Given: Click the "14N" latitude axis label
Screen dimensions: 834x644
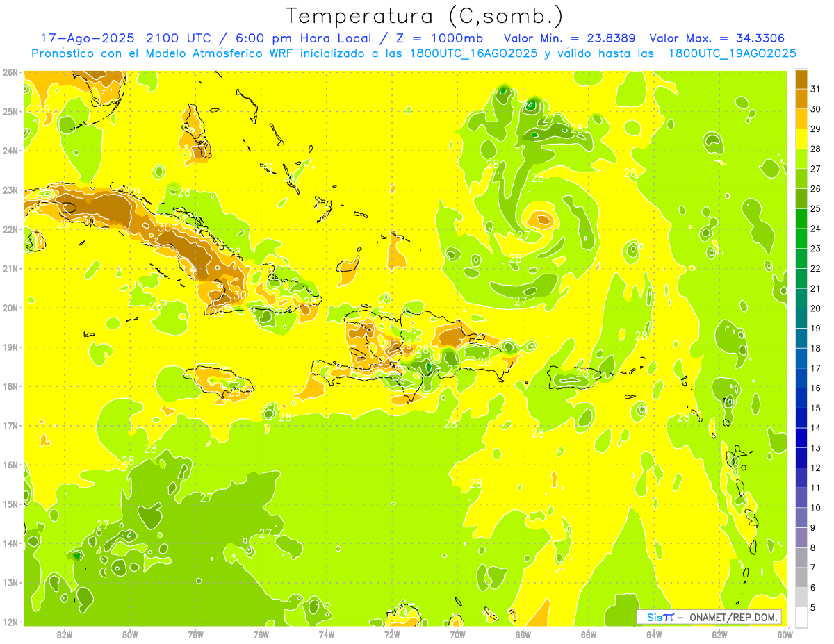Looking at the screenshot, I should (x=10, y=543).
